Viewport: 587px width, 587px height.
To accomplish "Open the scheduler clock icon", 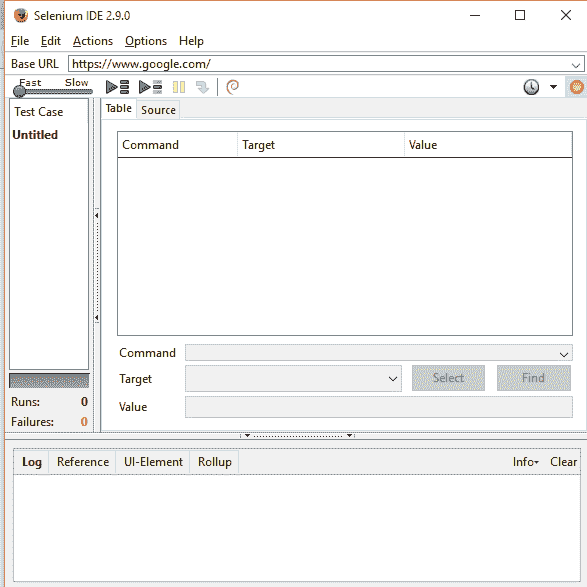I will 531,87.
